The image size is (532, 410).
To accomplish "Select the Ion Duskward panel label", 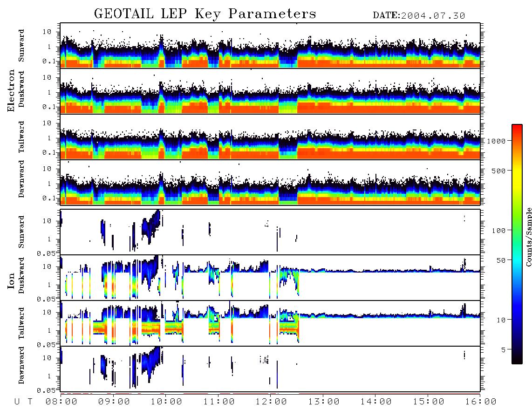I will click(21, 275).
